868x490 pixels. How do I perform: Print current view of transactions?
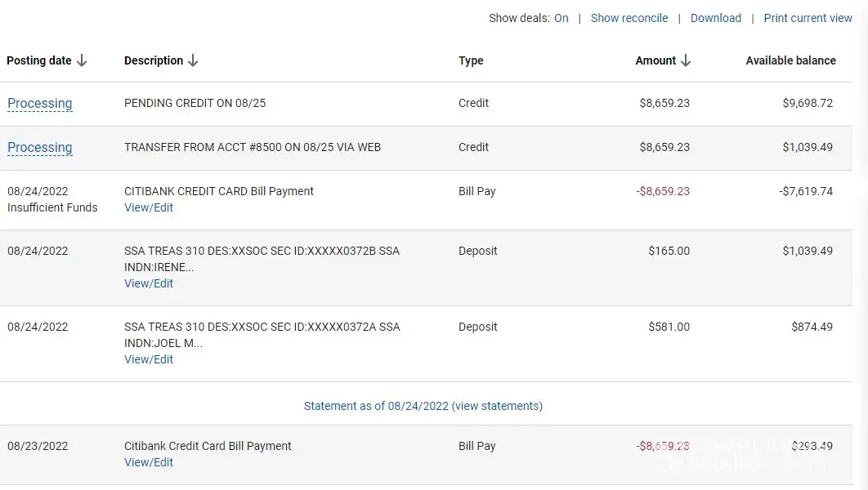[808, 18]
